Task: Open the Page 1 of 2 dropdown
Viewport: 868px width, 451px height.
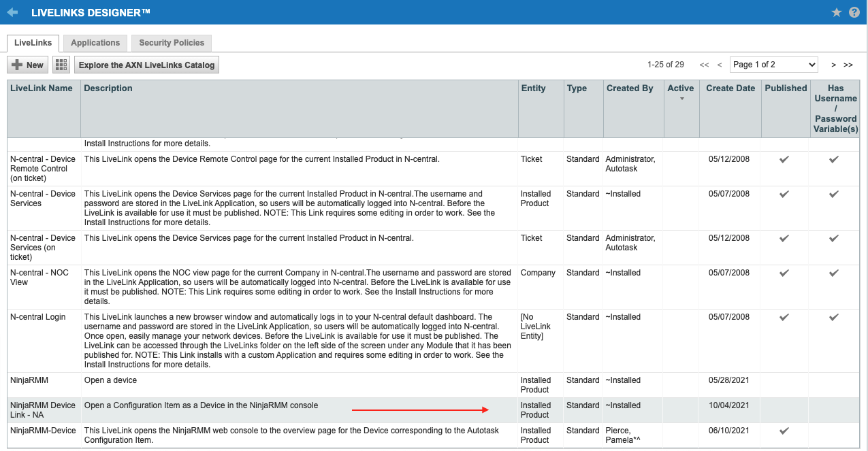Action: click(x=773, y=65)
